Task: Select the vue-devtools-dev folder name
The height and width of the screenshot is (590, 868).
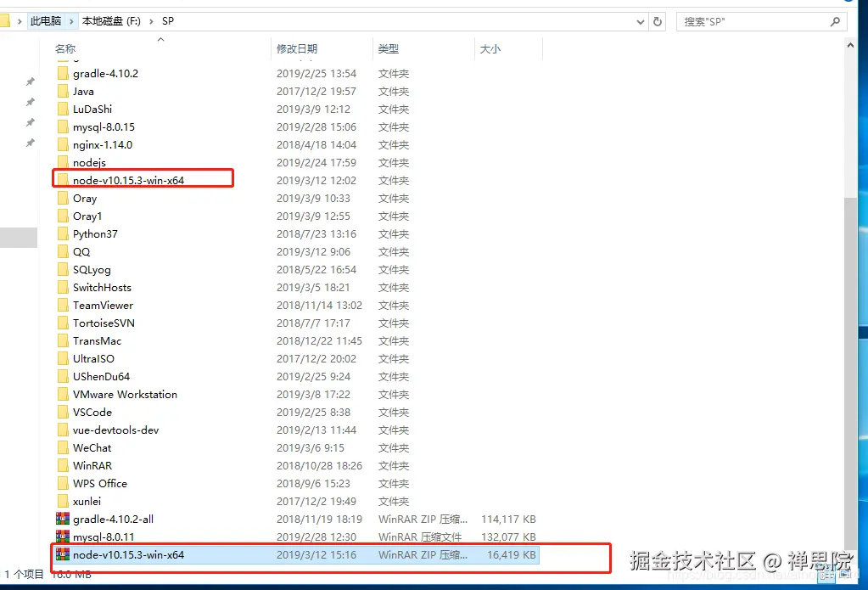Action: (115, 430)
